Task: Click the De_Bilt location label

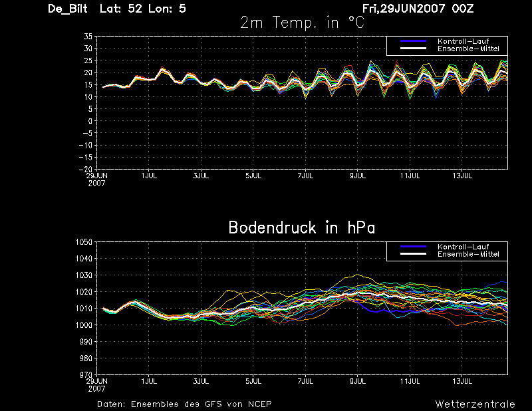Action: [68, 9]
